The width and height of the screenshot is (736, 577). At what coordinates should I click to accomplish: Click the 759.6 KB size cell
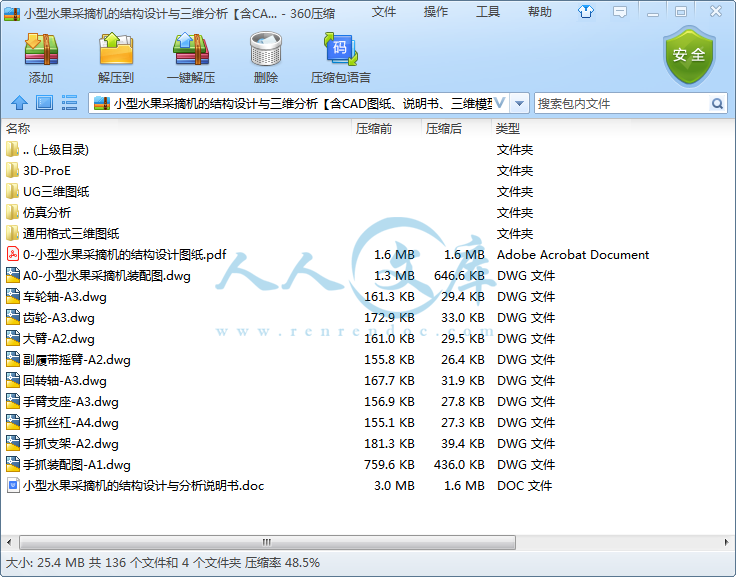click(x=389, y=464)
